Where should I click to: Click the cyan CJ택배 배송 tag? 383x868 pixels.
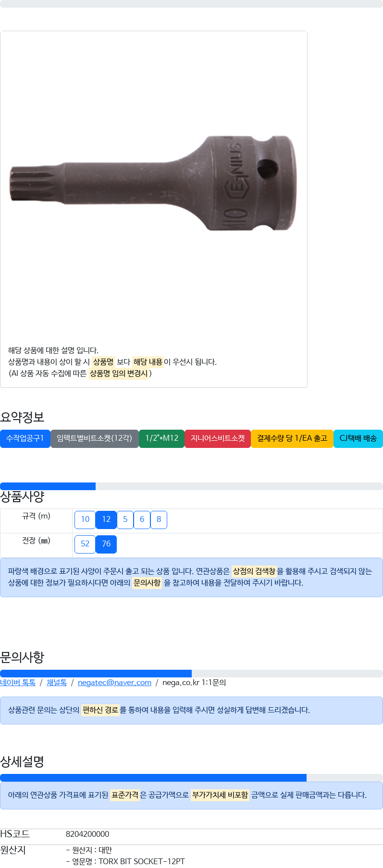point(358,438)
